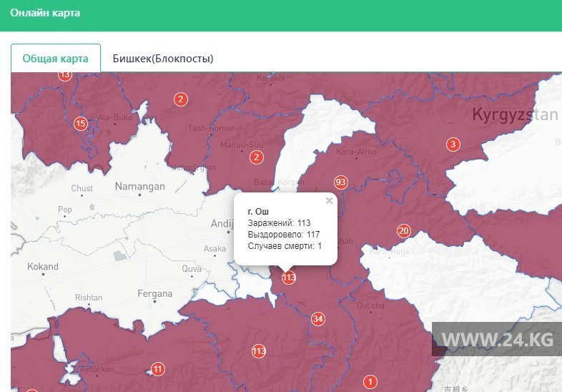Click the Kyrgyzstan country label on map

pos(514,114)
